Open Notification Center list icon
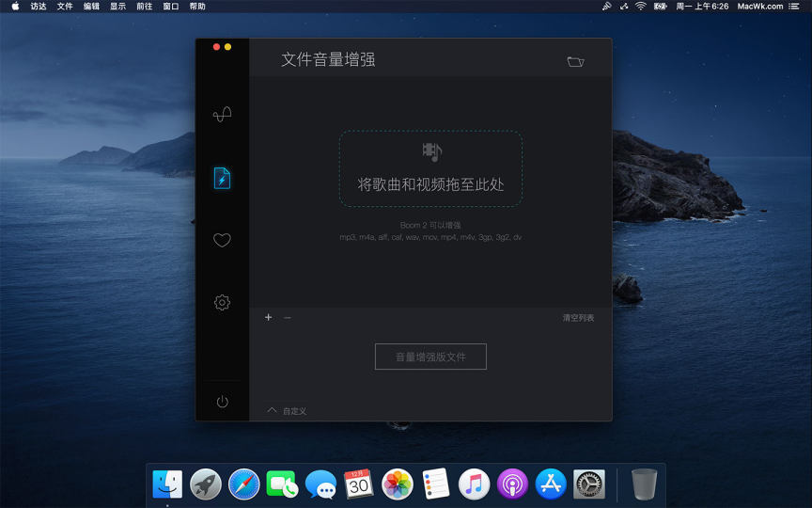The width and height of the screenshot is (812, 508). click(x=794, y=7)
